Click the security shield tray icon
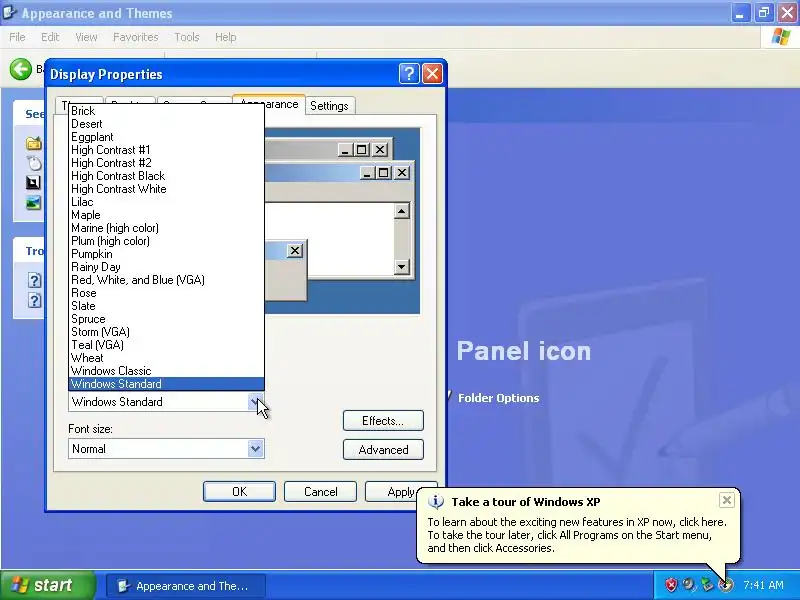Image resolution: width=800 pixels, height=600 pixels. point(671,585)
